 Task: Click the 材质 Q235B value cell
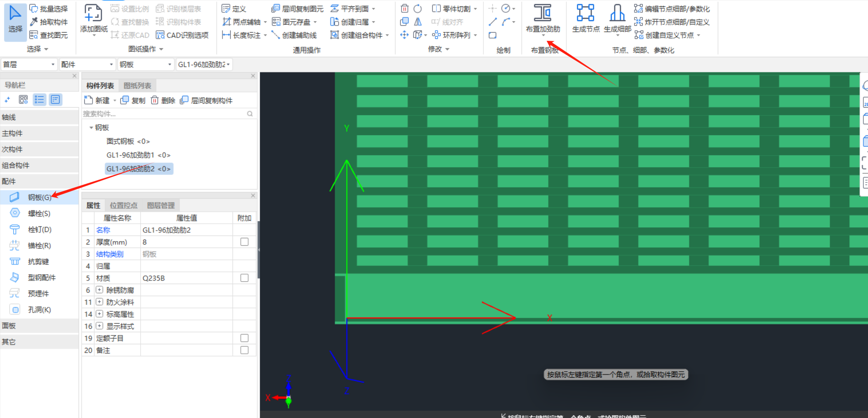coord(186,278)
